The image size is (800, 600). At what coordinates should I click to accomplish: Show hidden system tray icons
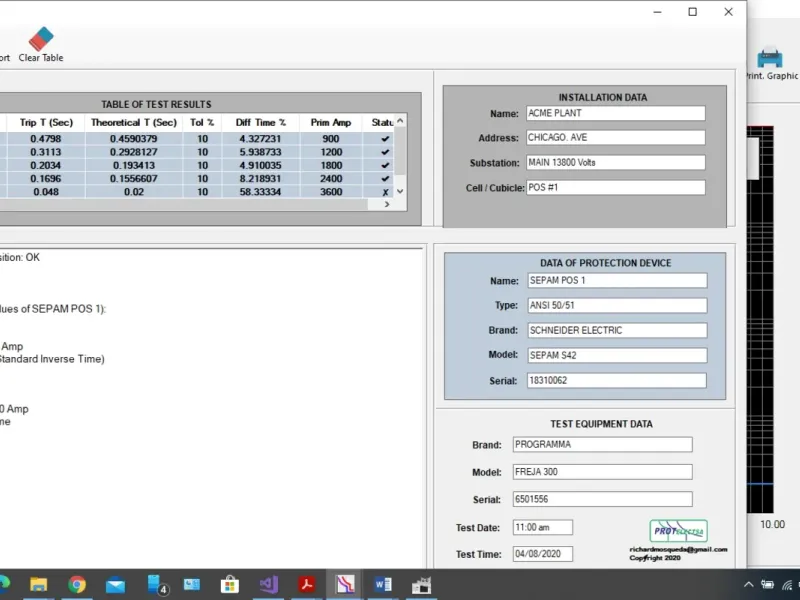pyautogui.click(x=748, y=585)
